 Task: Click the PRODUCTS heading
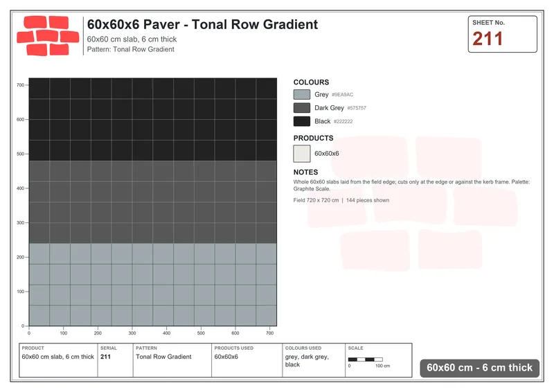(x=314, y=138)
